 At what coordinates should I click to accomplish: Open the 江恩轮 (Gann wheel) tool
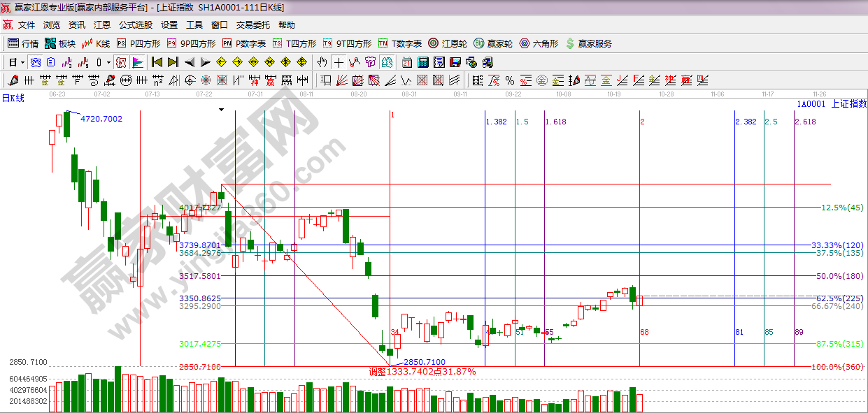[448, 43]
